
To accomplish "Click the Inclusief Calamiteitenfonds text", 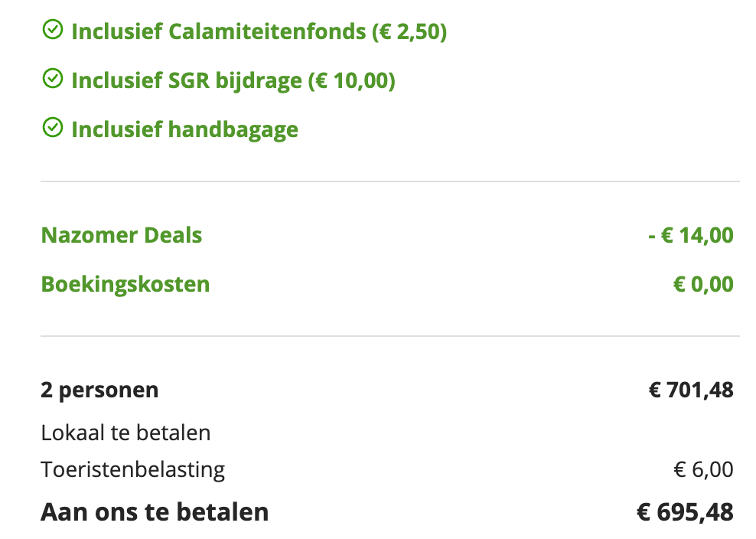I will (220, 32).
